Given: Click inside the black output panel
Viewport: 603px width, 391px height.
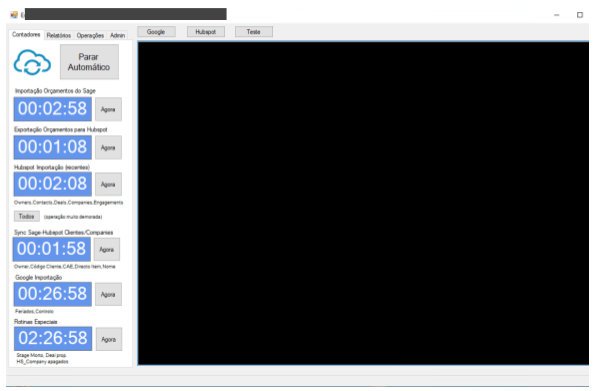Looking at the screenshot, I should [x=363, y=203].
